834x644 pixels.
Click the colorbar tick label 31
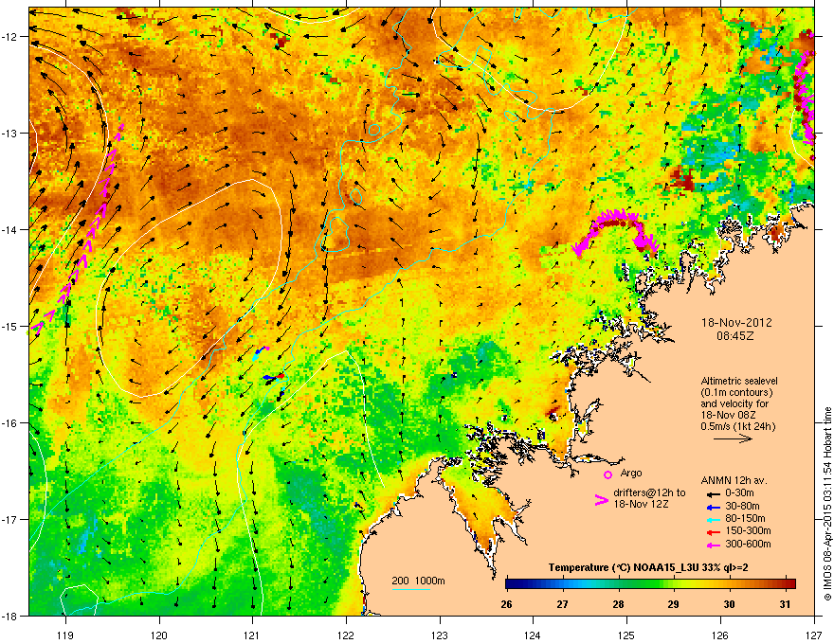[785, 604]
